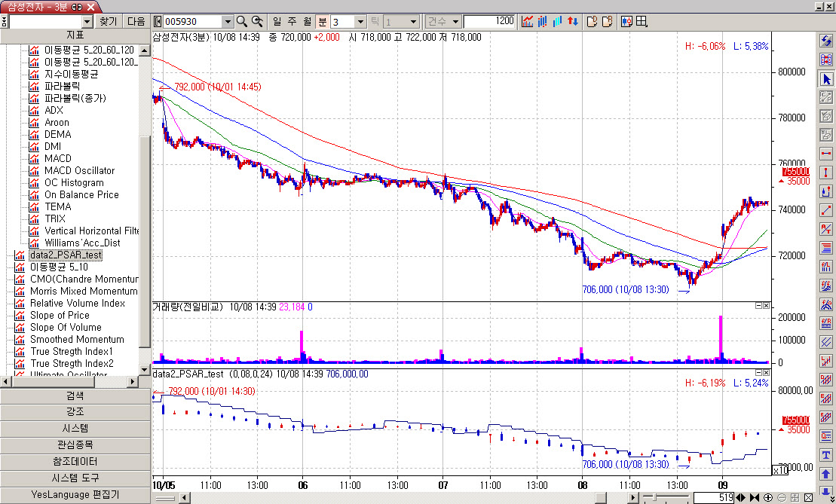Image resolution: width=836 pixels, height=504 pixels.
Task: Click the text 'T' drawing tool
Action: tap(826, 454)
